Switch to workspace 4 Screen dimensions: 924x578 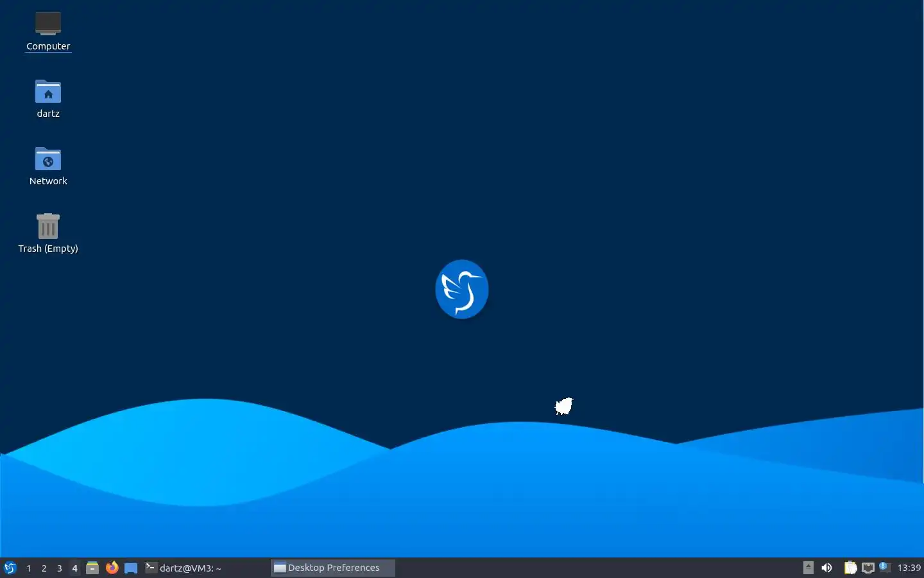click(x=75, y=568)
